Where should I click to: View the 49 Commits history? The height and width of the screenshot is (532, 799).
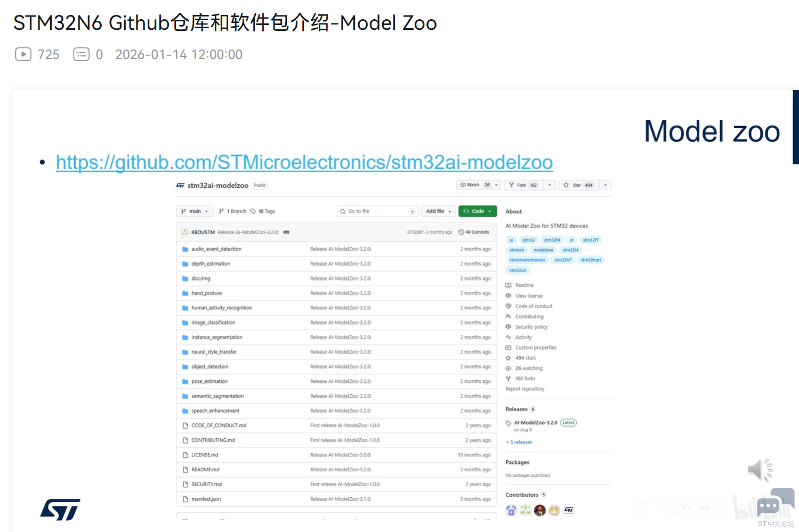474,232
